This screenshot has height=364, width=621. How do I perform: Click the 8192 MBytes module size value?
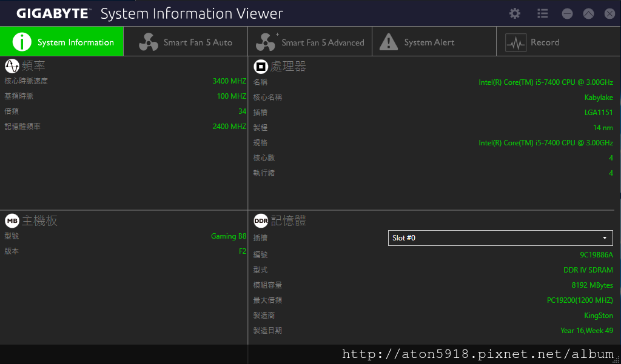click(592, 285)
